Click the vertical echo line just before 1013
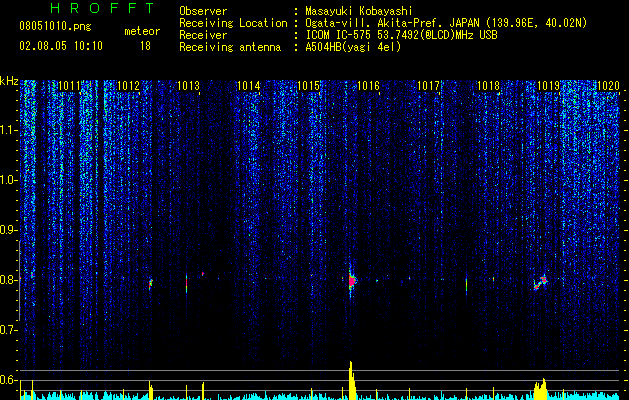 click(187, 282)
